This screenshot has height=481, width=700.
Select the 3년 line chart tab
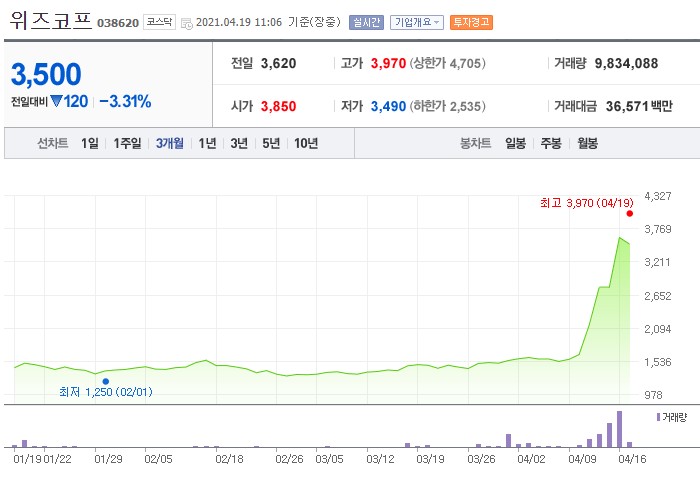point(239,143)
